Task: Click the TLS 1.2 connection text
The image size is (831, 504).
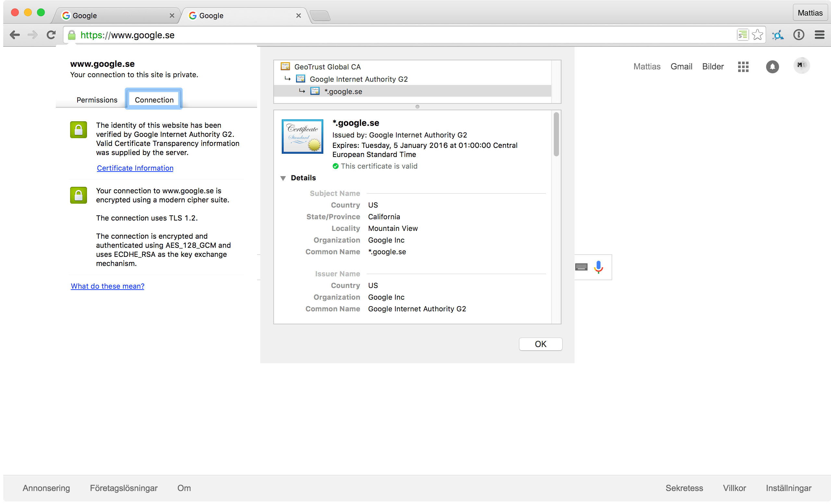Action: (x=147, y=218)
